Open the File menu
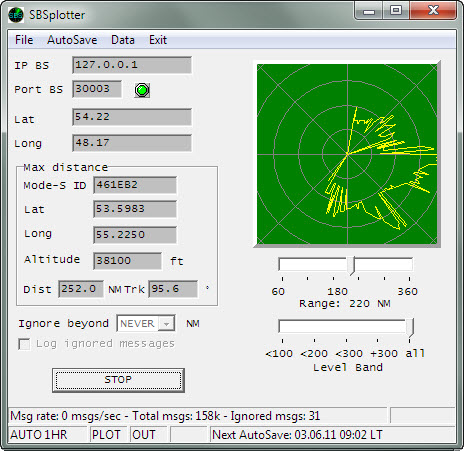Viewport: 464px width, 451px height. click(x=24, y=40)
